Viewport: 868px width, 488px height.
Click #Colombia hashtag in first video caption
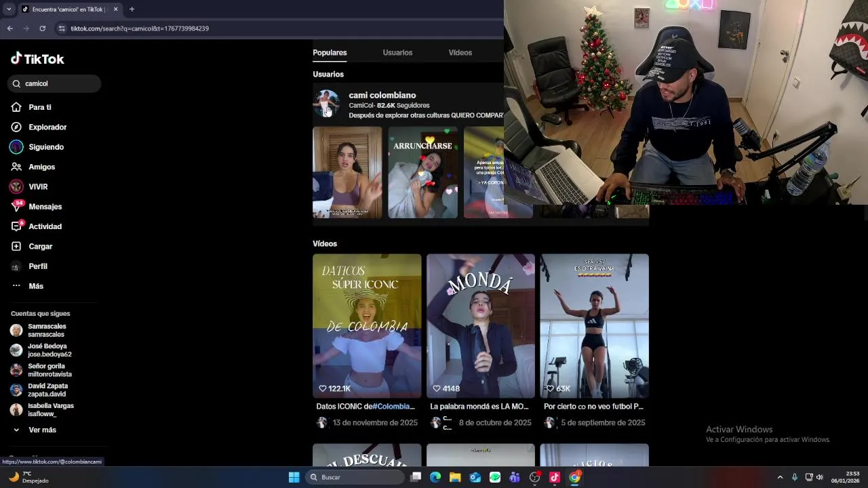click(393, 407)
